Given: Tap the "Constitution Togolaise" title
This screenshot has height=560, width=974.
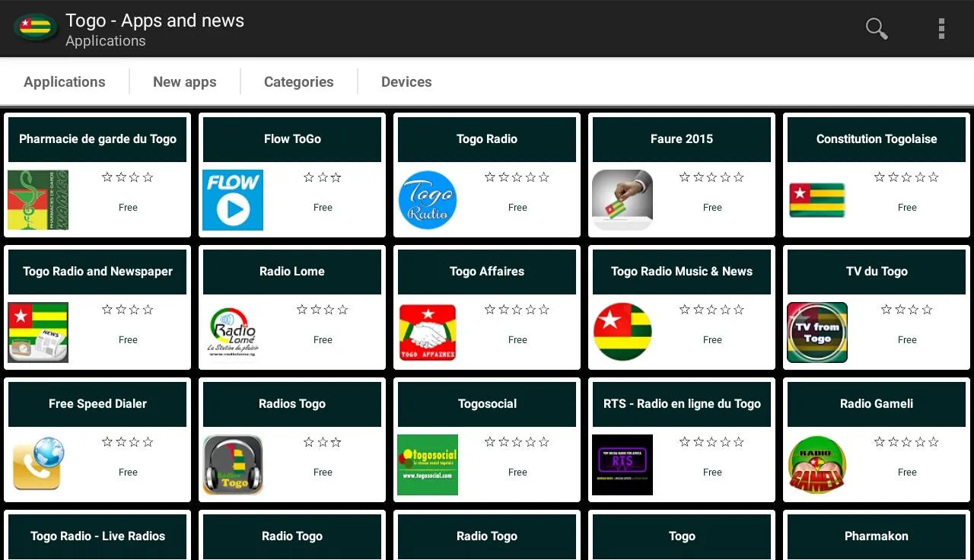Looking at the screenshot, I should [x=877, y=139].
